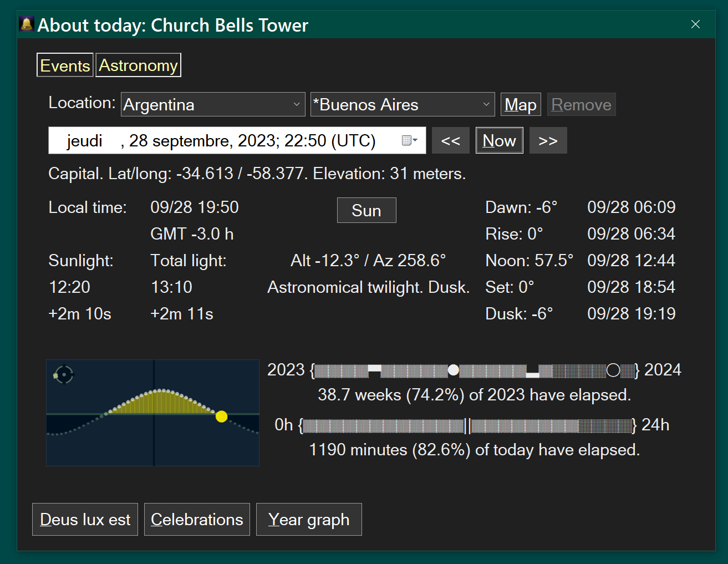Open the Year graph
Screen dimensions: 728x564
tap(309, 520)
